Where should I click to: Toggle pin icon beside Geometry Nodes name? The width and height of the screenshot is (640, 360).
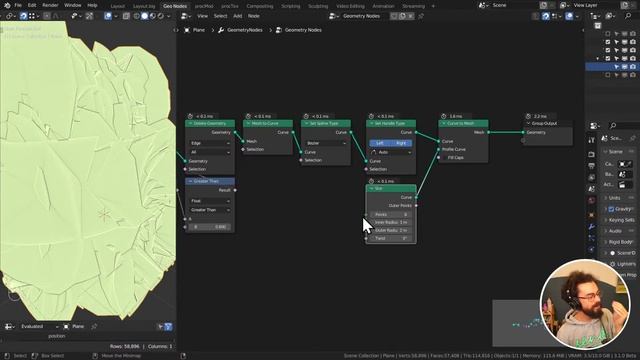(x=421, y=16)
